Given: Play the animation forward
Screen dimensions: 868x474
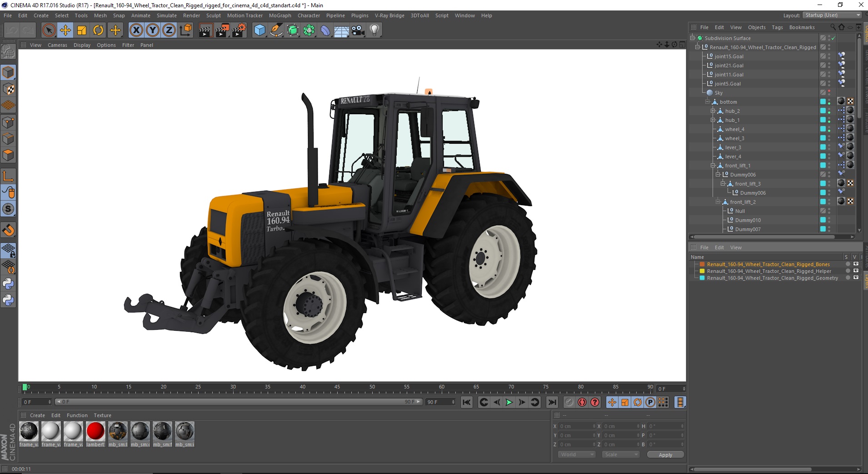Looking at the screenshot, I should pyautogui.click(x=509, y=402).
